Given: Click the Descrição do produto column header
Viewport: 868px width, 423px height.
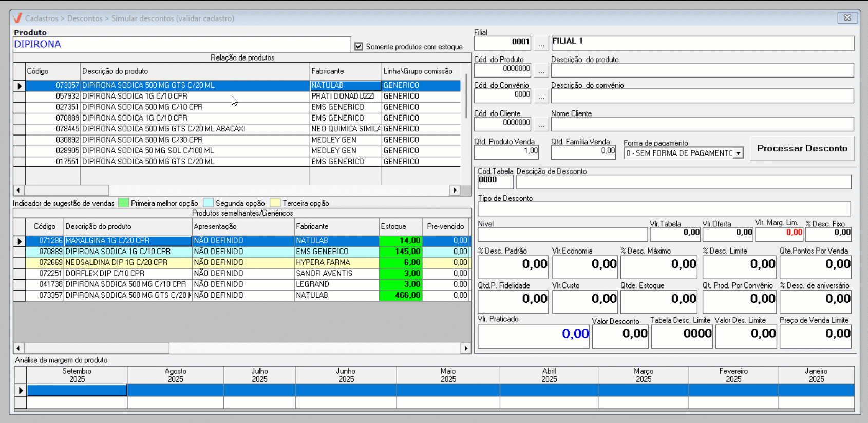Looking at the screenshot, I should tap(195, 71).
